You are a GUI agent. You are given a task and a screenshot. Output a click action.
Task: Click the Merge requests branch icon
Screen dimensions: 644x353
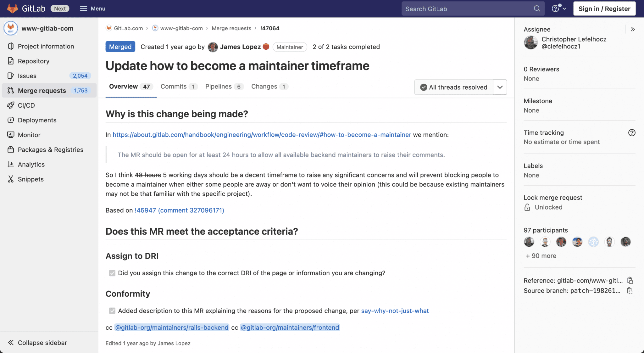(11, 91)
